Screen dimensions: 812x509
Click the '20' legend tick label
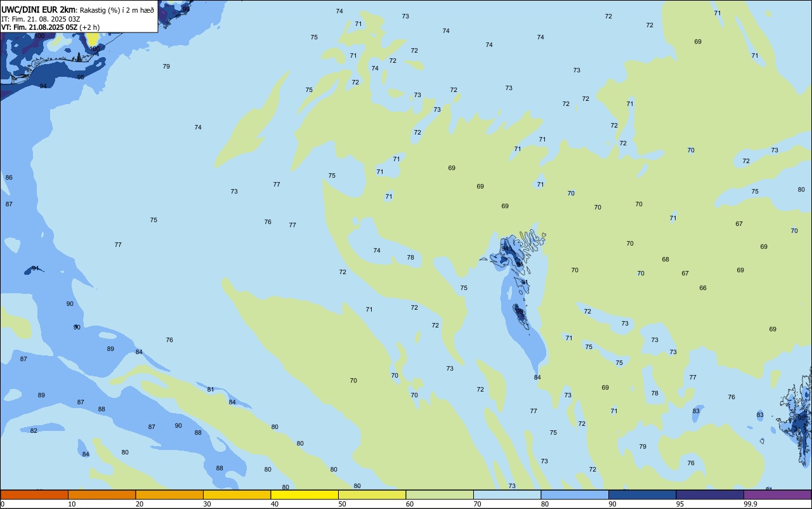point(140,504)
